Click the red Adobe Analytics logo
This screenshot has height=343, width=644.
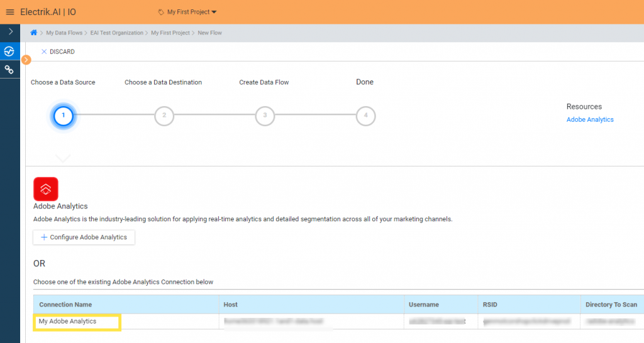[x=45, y=188]
